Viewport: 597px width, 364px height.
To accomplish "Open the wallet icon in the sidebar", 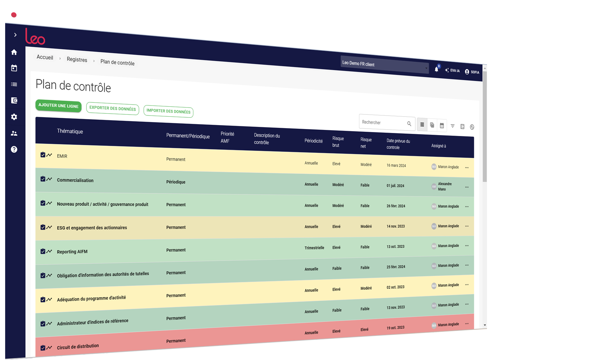I will point(14,100).
